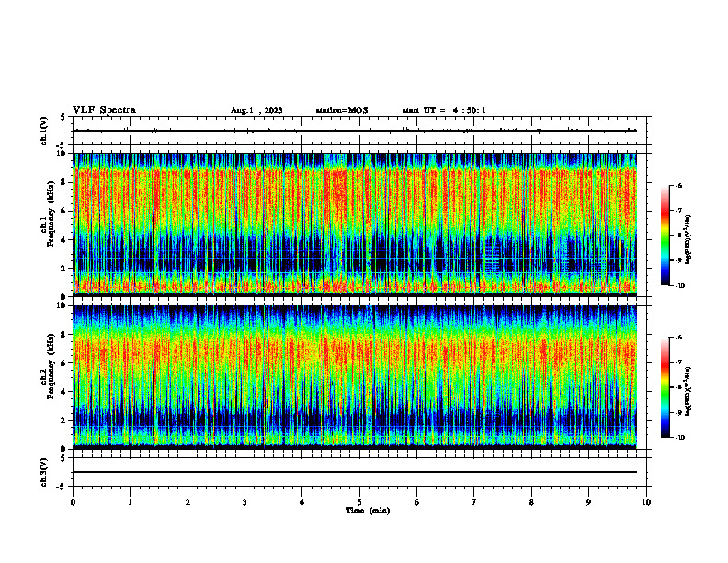
Task: Click the "-10" label on ch.1 colorbar
Action: (680, 286)
